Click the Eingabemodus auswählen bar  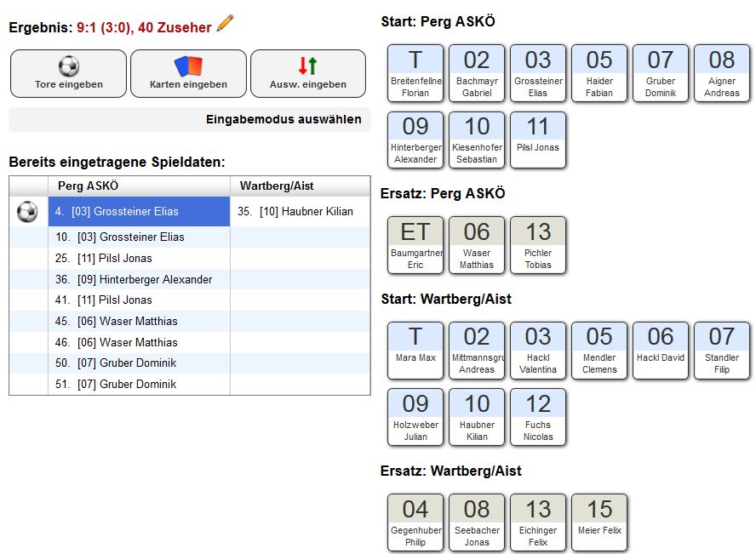(x=190, y=119)
